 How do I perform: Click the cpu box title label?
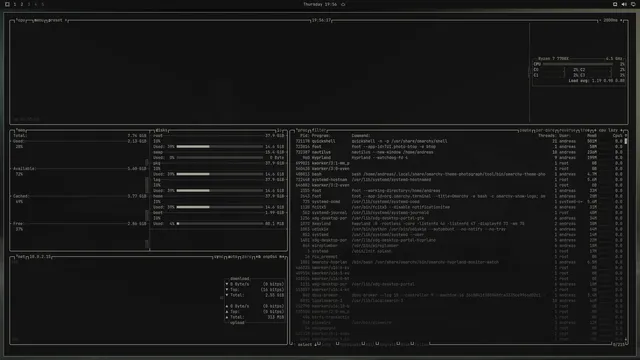pyautogui.click(x=21, y=20)
